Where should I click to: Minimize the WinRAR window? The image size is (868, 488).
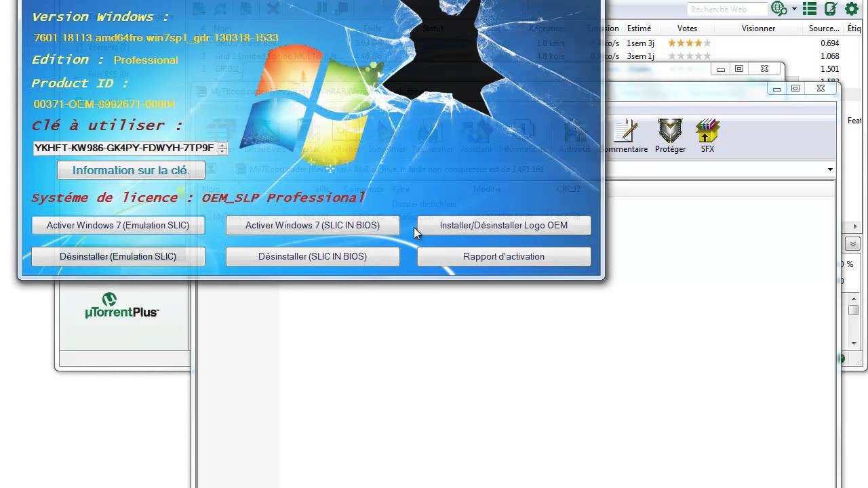click(x=777, y=88)
